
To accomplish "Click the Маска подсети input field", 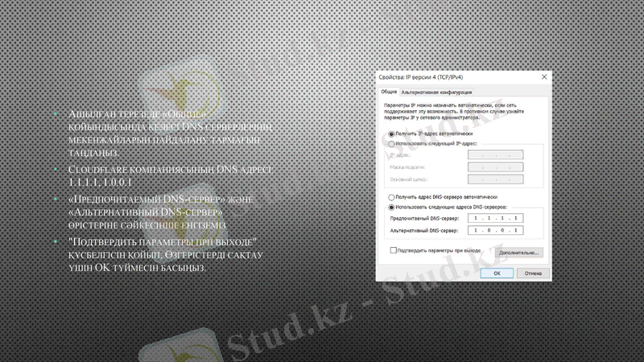I will click(x=495, y=167).
